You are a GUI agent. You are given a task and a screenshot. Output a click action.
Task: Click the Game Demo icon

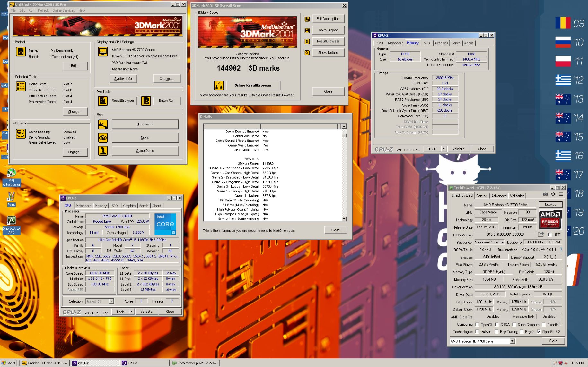(x=103, y=151)
